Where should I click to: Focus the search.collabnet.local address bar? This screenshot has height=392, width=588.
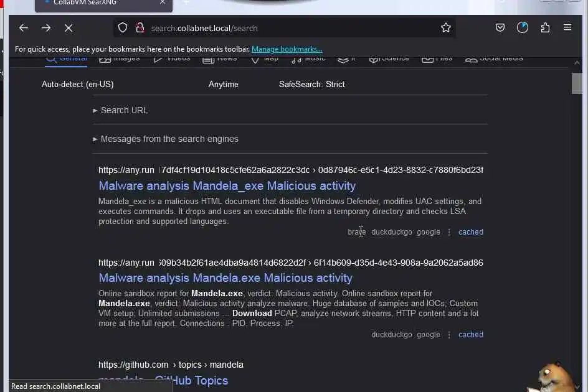(x=285, y=28)
